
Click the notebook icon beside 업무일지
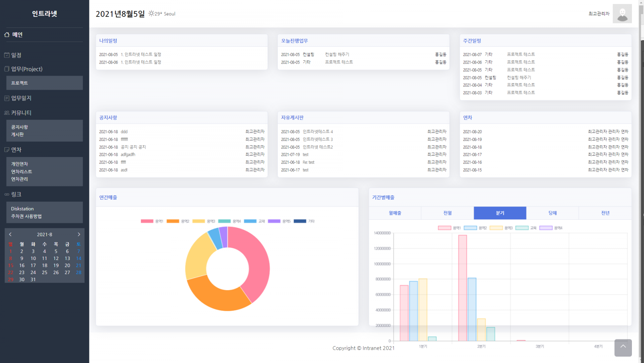click(7, 98)
